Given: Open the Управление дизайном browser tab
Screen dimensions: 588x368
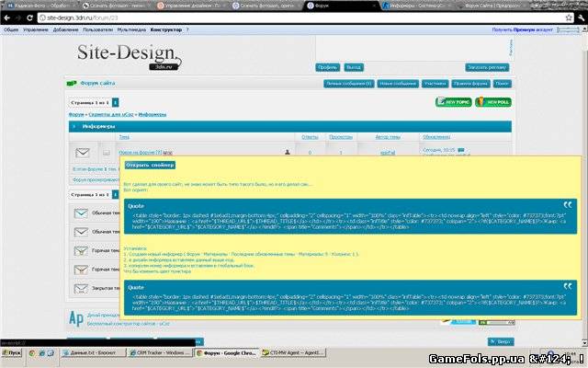Looking at the screenshot, I should pos(188,6).
